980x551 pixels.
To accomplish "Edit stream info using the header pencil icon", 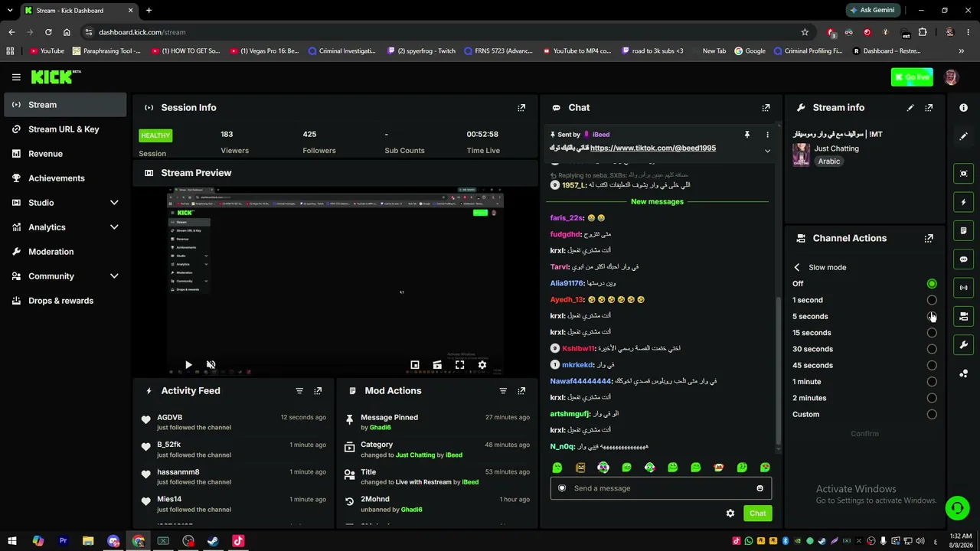I will point(910,108).
